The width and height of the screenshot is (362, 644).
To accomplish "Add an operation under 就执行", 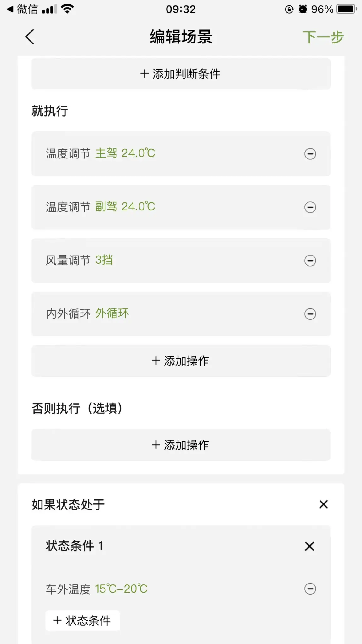I will [x=181, y=361].
